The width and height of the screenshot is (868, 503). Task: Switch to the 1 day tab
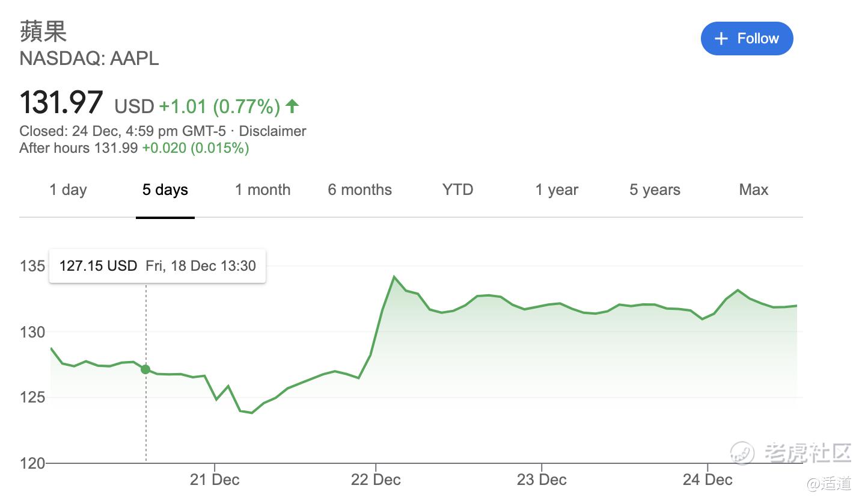(x=68, y=190)
